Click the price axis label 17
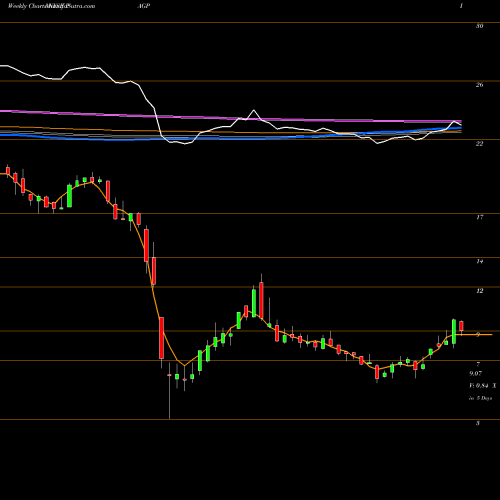 (479, 217)
